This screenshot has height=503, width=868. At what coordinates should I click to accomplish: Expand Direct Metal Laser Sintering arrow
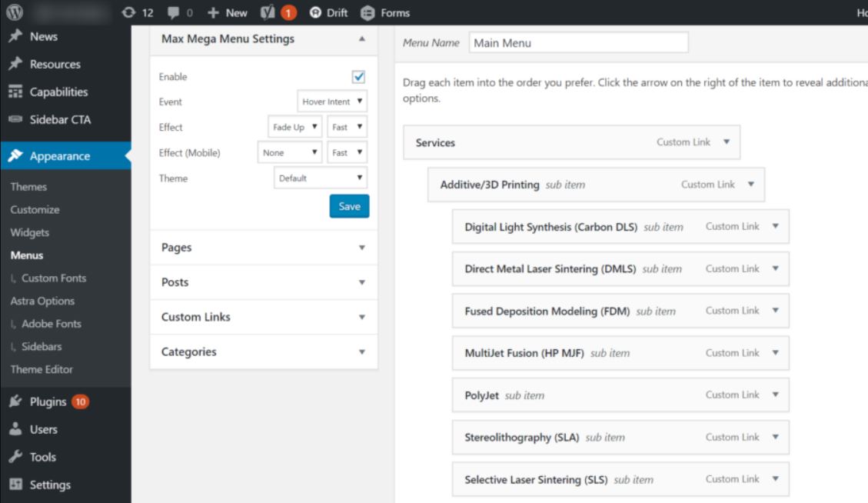tap(775, 268)
